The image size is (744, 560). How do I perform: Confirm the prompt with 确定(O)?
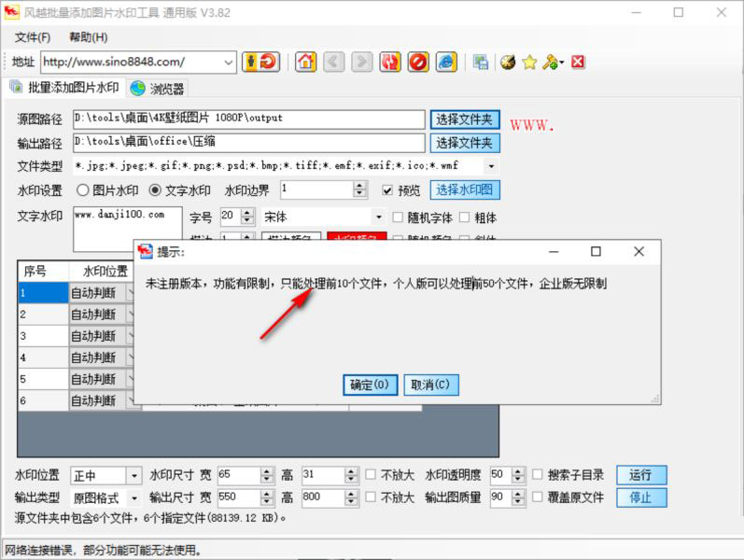[x=370, y=385]
